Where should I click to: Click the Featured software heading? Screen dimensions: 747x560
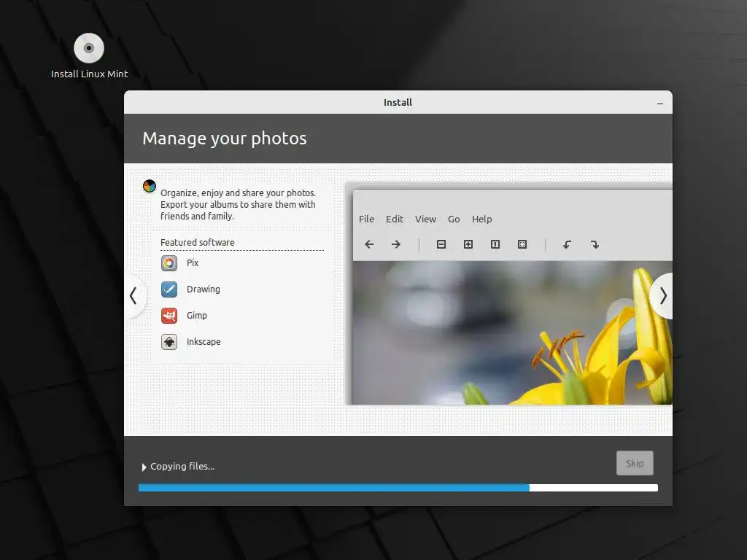click(x=197, y=242)
